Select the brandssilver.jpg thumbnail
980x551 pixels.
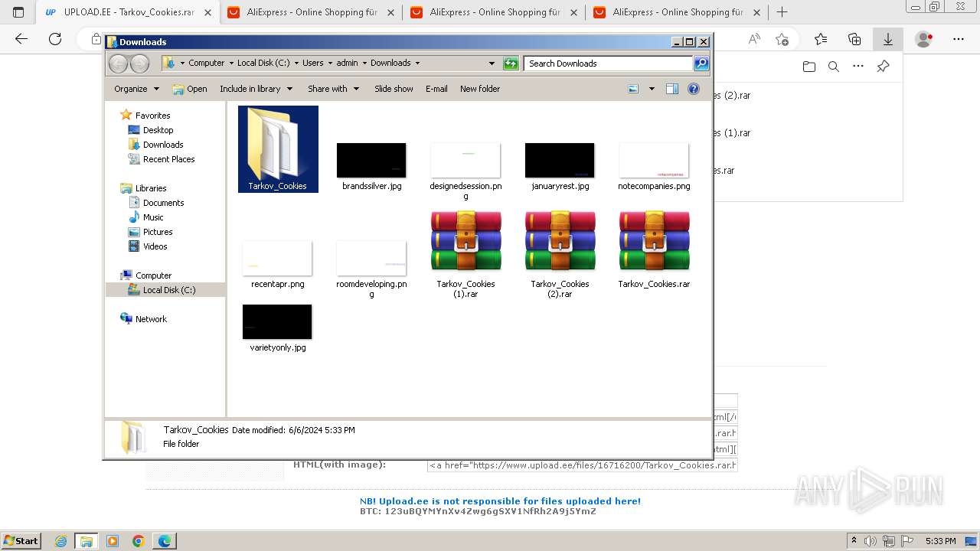pyautogui.click(x=371, y=160)
